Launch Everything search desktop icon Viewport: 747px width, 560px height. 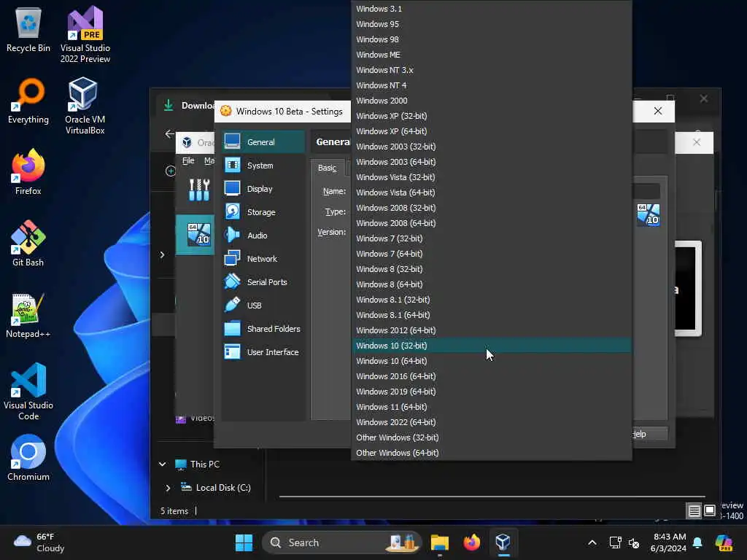(28, 101)
